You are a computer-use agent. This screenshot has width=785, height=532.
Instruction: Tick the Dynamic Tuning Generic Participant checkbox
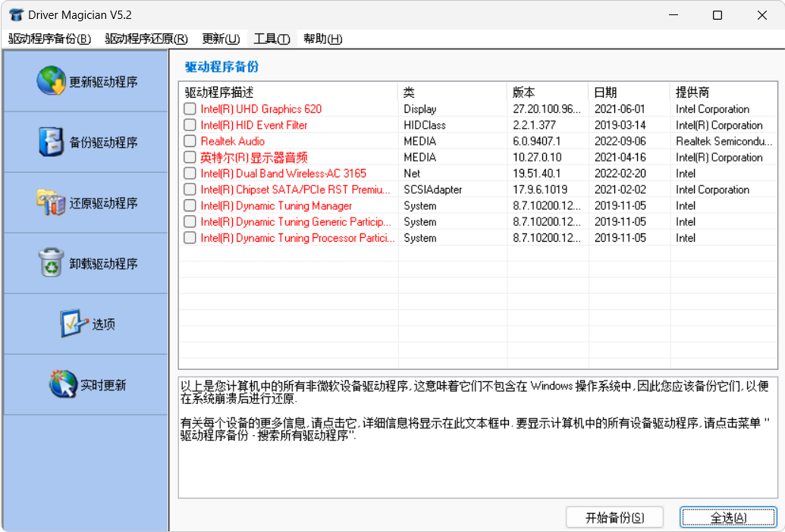click(x=190, y=221)
